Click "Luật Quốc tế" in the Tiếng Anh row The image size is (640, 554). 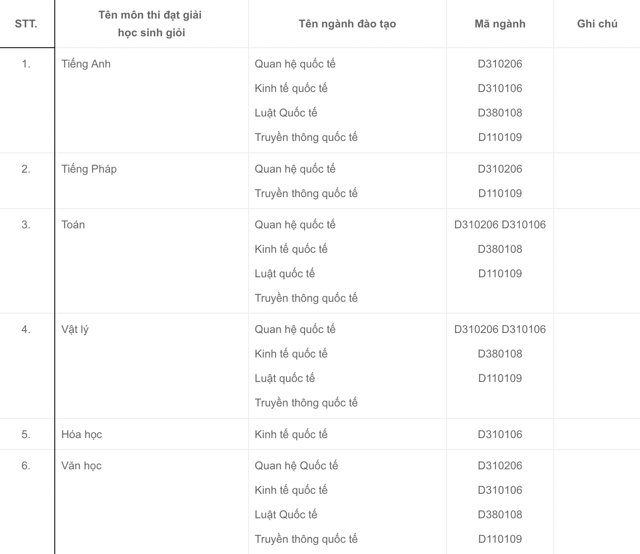tap(286, 113)
